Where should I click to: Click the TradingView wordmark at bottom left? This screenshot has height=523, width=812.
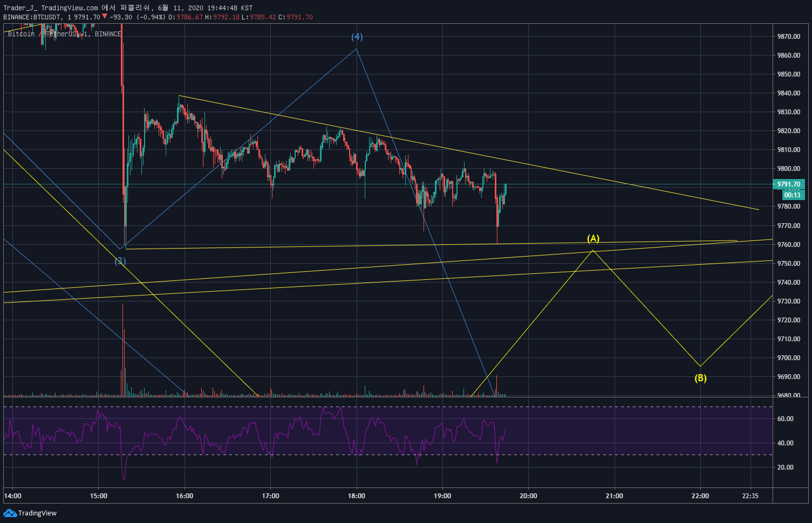(x=37, y=513)
